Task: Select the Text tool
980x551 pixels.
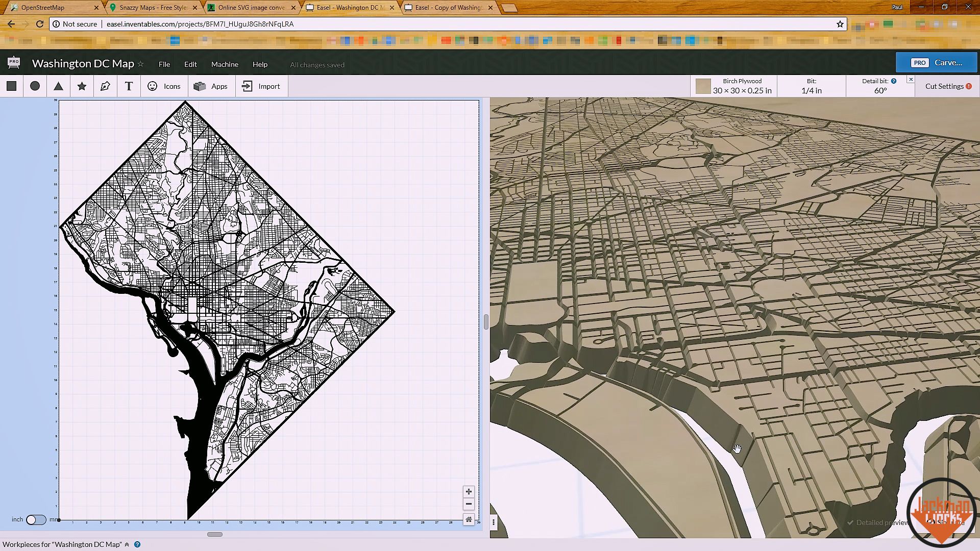Action: pyautogui.click(x=129, y=86)
